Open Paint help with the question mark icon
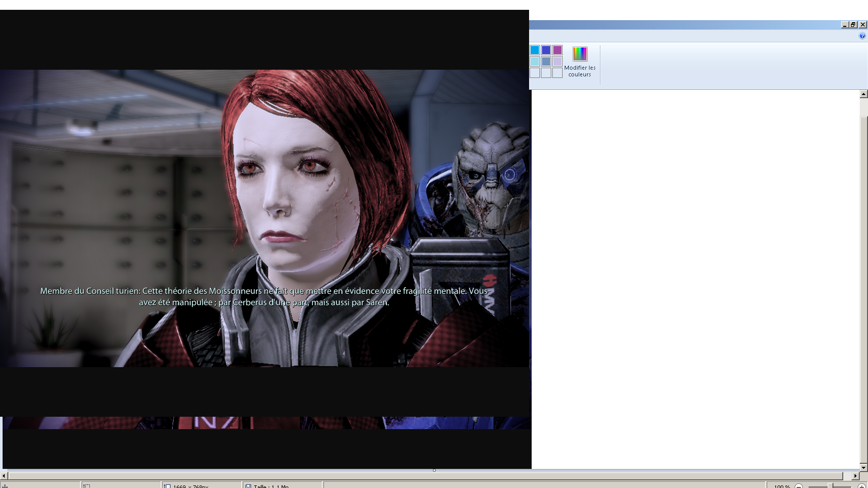868x488 pixels. pyautogui.click(x=862, y=36)
